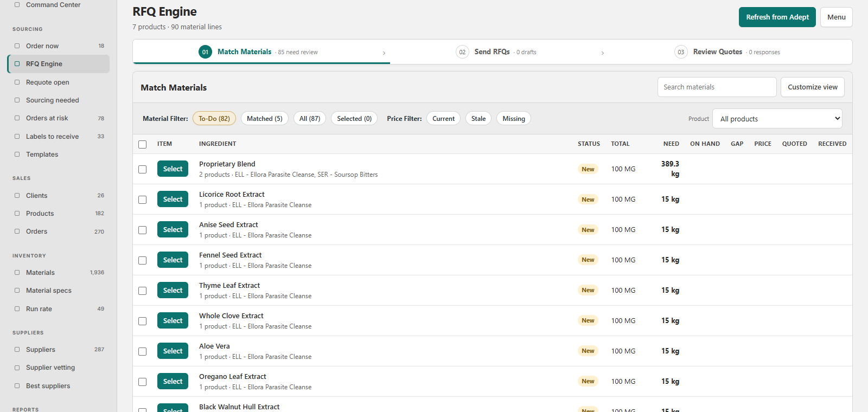Click the Search materials field

717,87
